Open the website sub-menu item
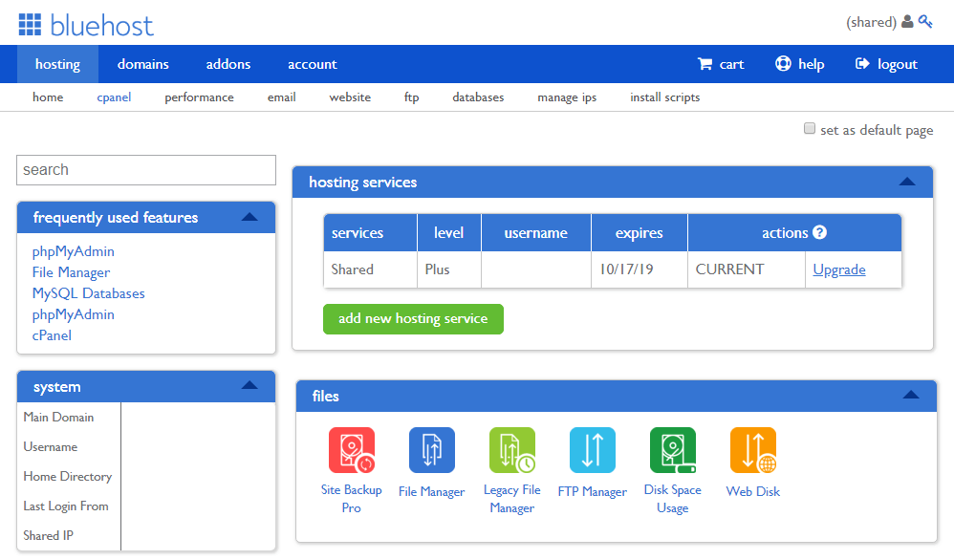The image size is (954, 560). (350, 97)
